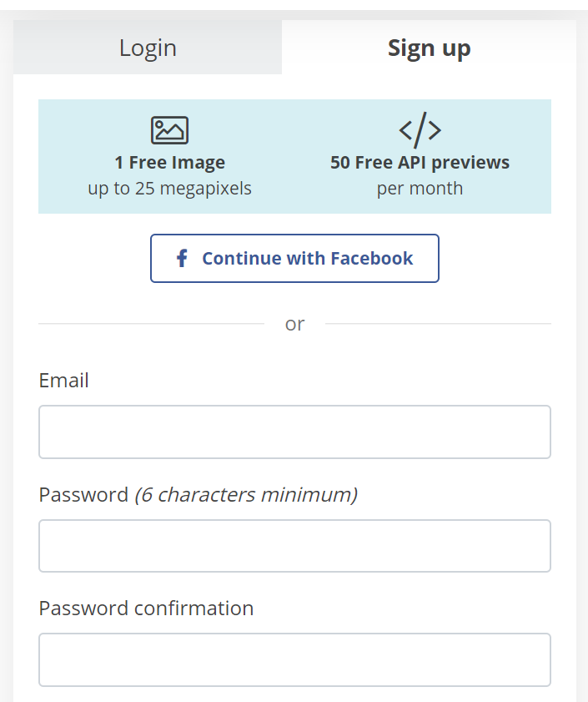
Task: Click the divider line left of "or"
Action: pos(150,324)
